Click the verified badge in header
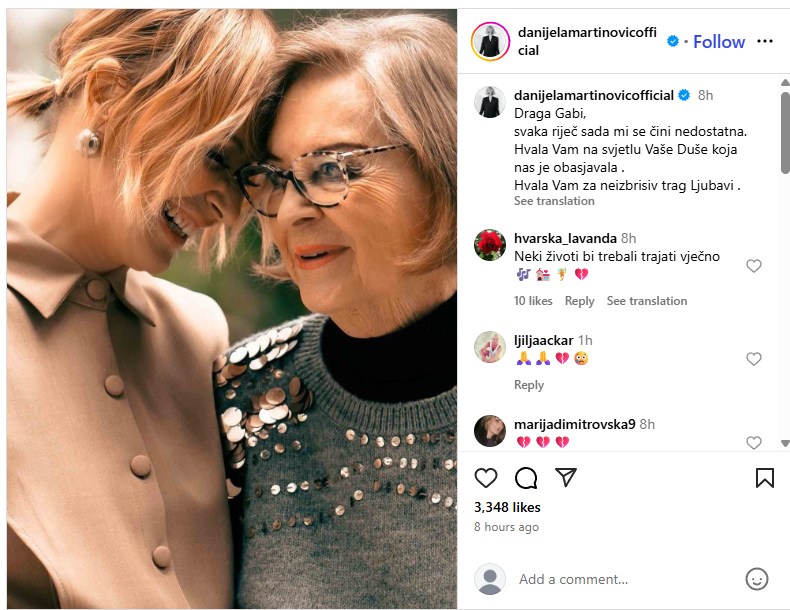Image resolution: width=790 pixels, height=610 pixels. click(x=674, y=41)
